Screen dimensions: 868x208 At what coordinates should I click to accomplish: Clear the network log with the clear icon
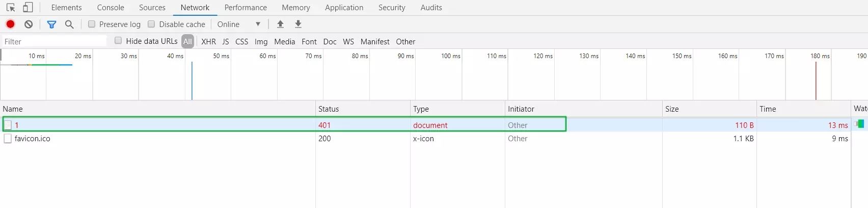tap(29, 24)
